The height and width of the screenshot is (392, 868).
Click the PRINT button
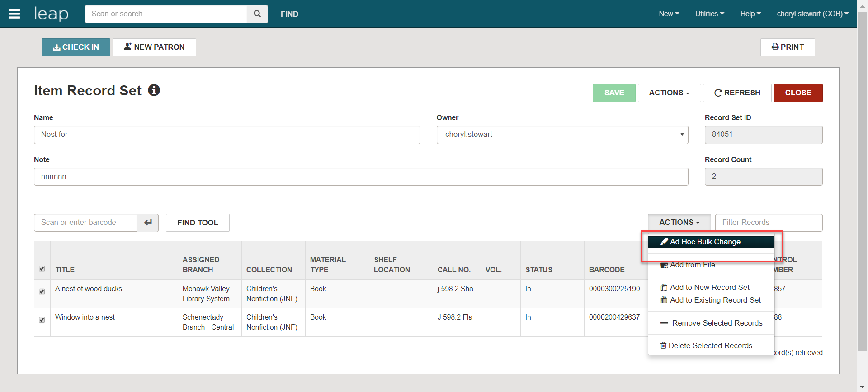click(787, 47)
